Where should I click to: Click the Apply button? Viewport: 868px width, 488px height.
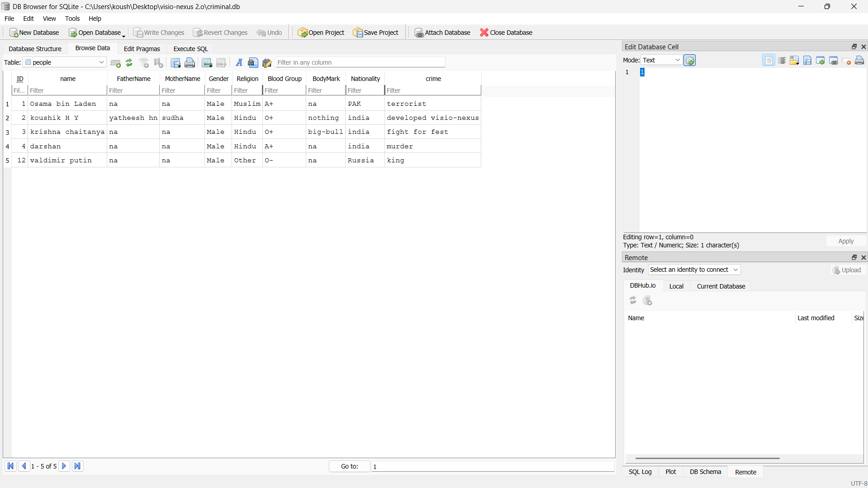coord(846,241)
